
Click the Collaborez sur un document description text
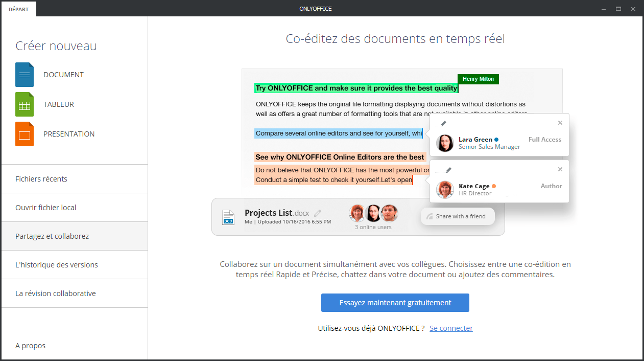click(x=395, y=269)
